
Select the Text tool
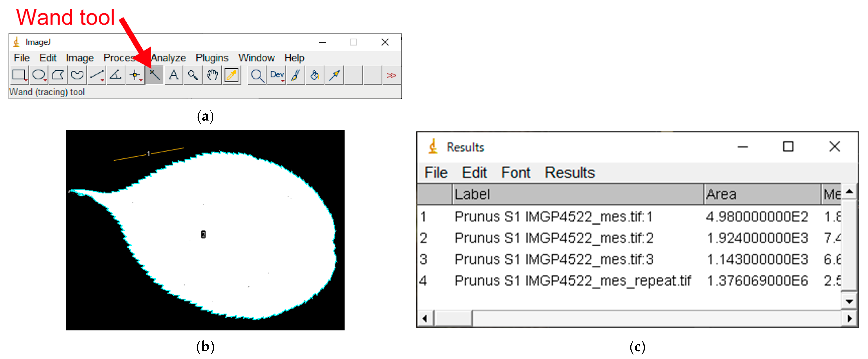pyautogui.click(x=174, y=75)
